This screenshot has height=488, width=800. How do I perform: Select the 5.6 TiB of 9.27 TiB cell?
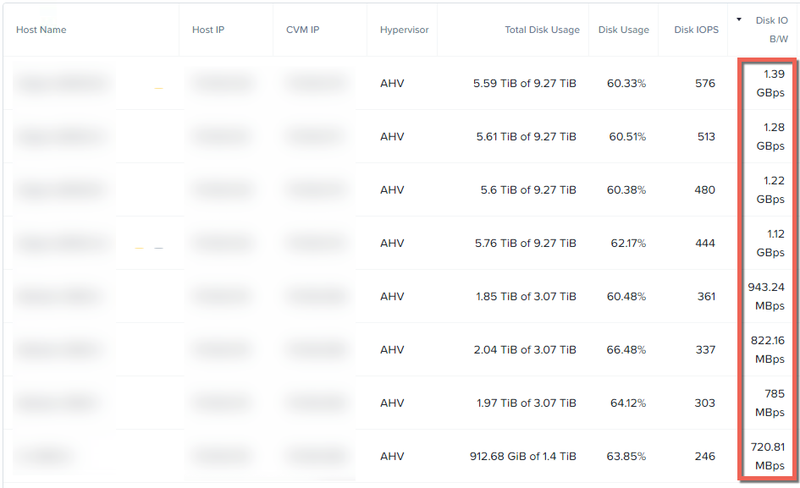(x=528, y=190)
